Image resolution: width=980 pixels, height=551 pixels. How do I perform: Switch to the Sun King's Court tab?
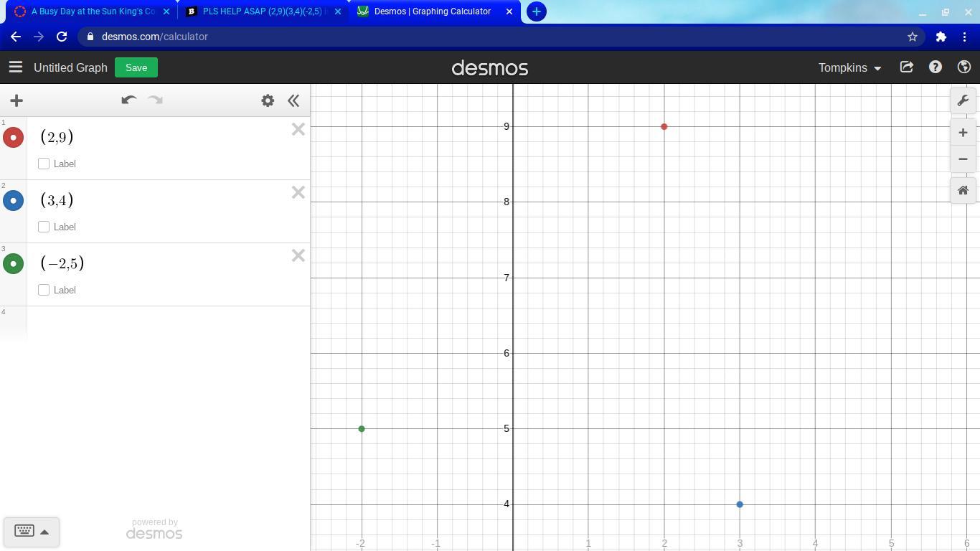tap(92, 11)
